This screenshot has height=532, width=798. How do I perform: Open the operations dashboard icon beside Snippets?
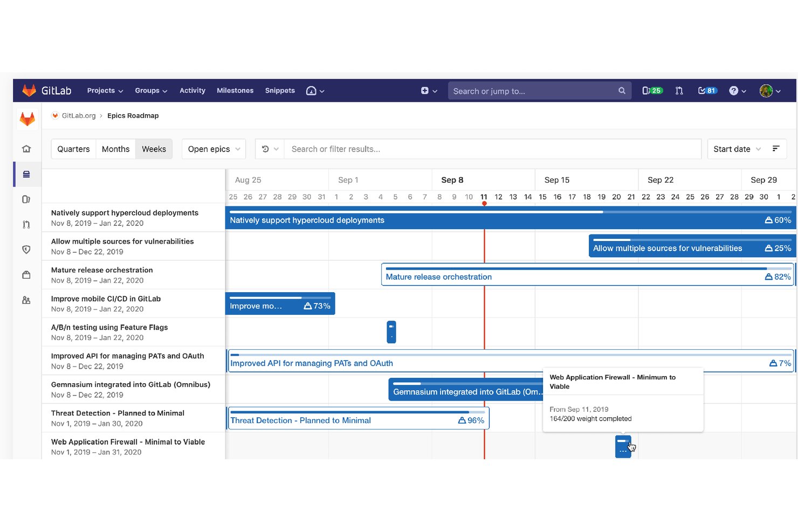pyautogui.click(x=315, y=91)
